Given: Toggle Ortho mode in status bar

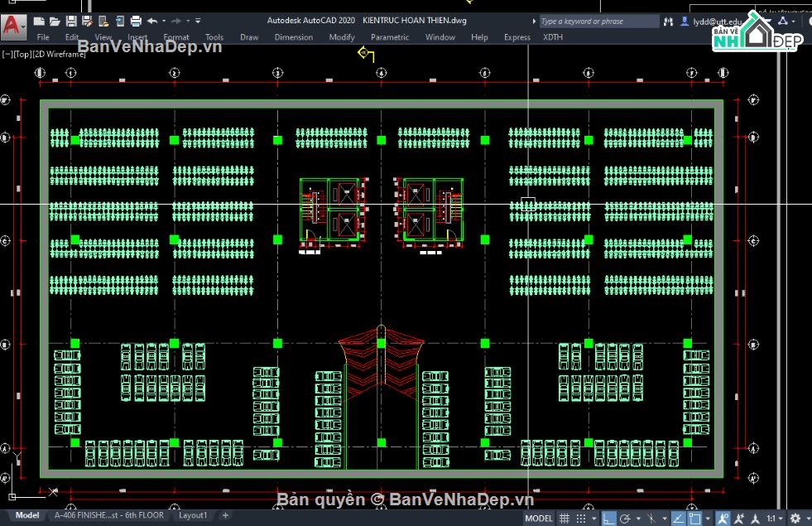Looking at the screenshot, I should (608, 519).
